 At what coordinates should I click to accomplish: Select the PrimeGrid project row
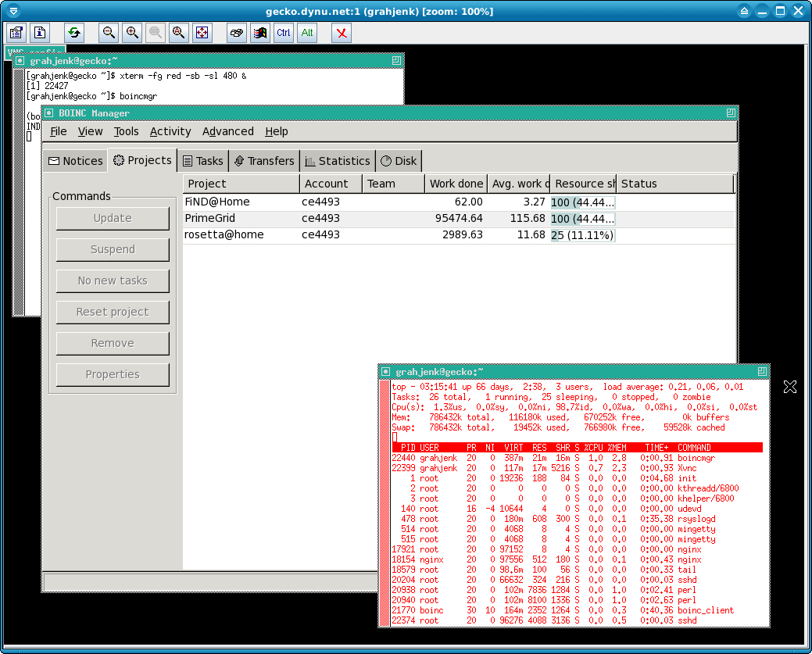[459, 219]
